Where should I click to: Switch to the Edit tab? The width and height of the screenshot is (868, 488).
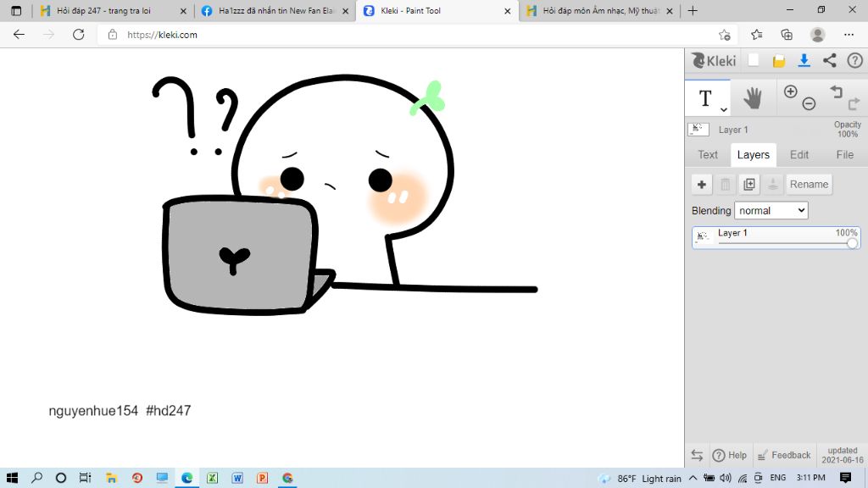pyautogui.click(x=798, y=155)
